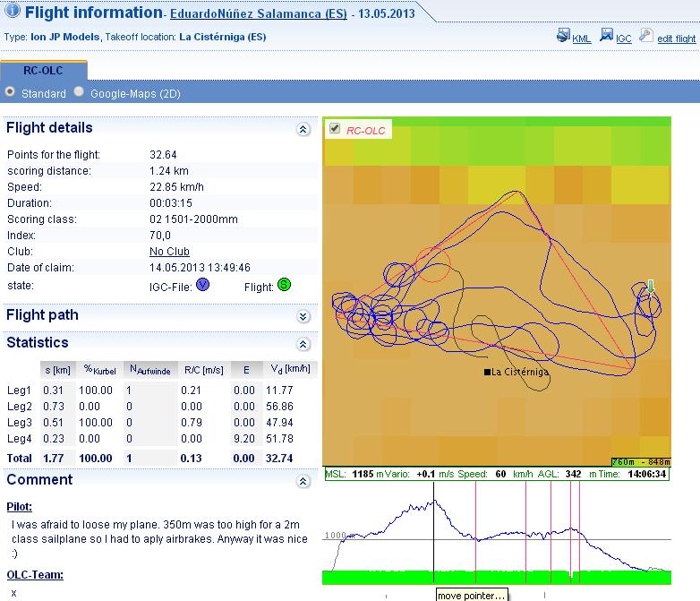
Task: Click the KML download icon
Action: tap(563, 37)
